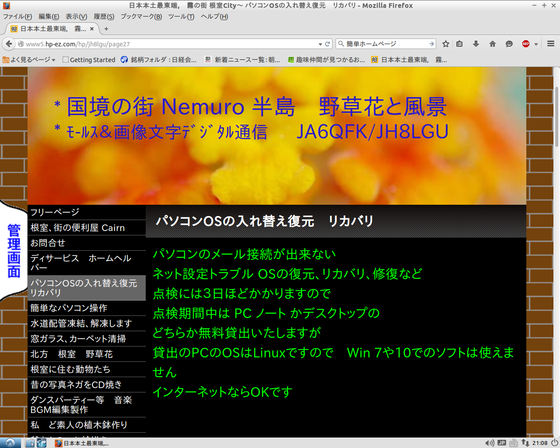
Task: Open 水道配管凍結、解凍します sidebar link
Action: coord(87,323)
